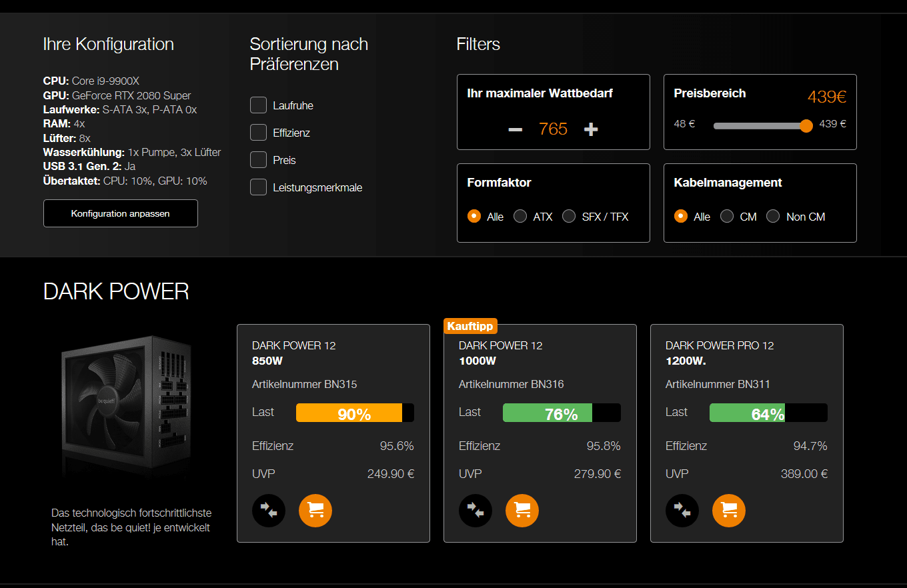Increase maximum wattage with plus button
907x588 pixels.
(x=591, y=129)
